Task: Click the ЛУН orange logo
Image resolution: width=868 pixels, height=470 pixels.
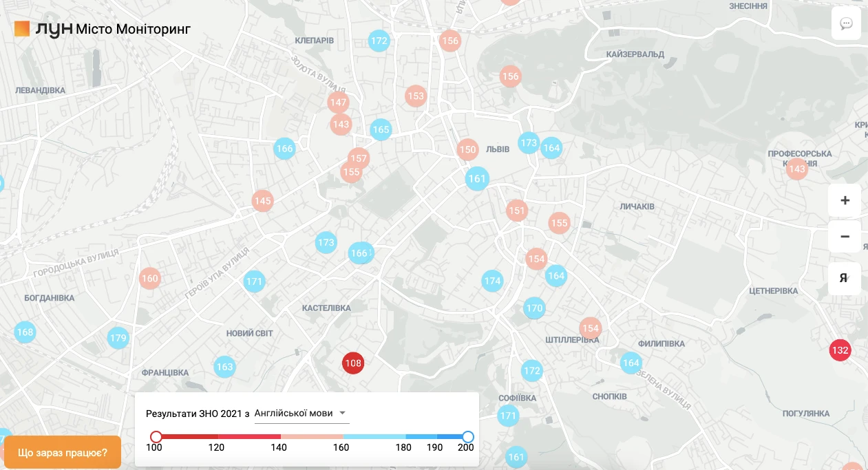Action: point(22,28)
